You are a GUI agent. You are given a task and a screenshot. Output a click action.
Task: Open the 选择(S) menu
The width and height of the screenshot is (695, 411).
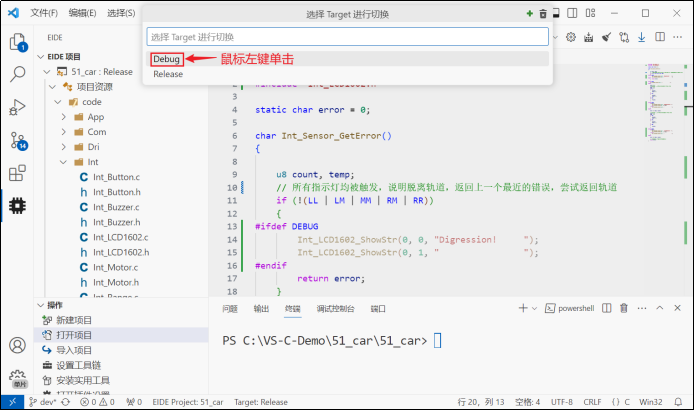click(121, 13)
